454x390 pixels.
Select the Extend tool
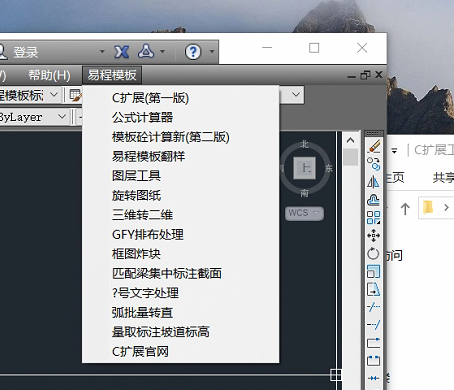pos(374,324)
